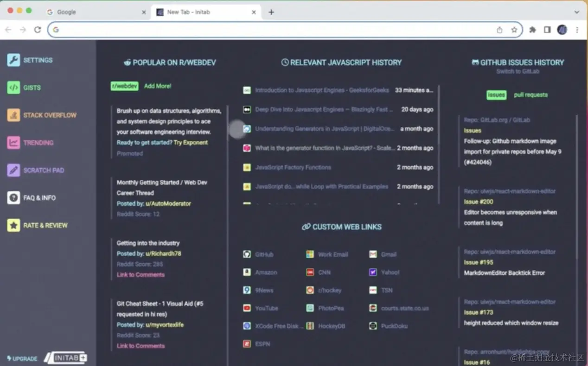Click the r/hockey link icon

(x=310, y=290)
